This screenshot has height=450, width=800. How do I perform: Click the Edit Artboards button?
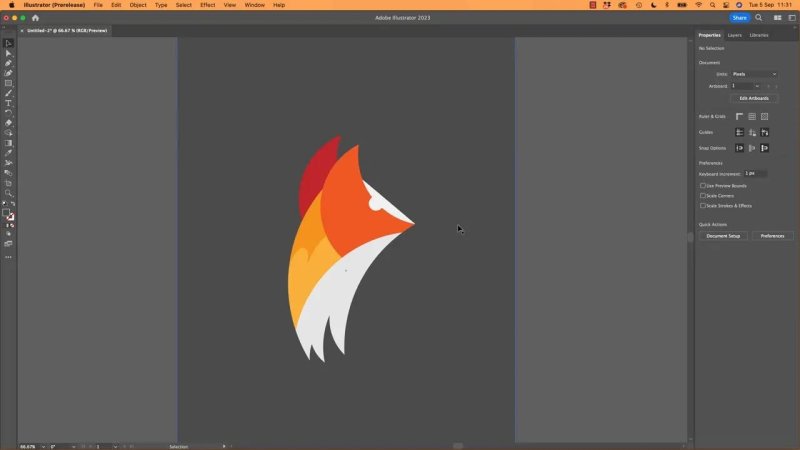pyautogui.click(x=754, y=98)
